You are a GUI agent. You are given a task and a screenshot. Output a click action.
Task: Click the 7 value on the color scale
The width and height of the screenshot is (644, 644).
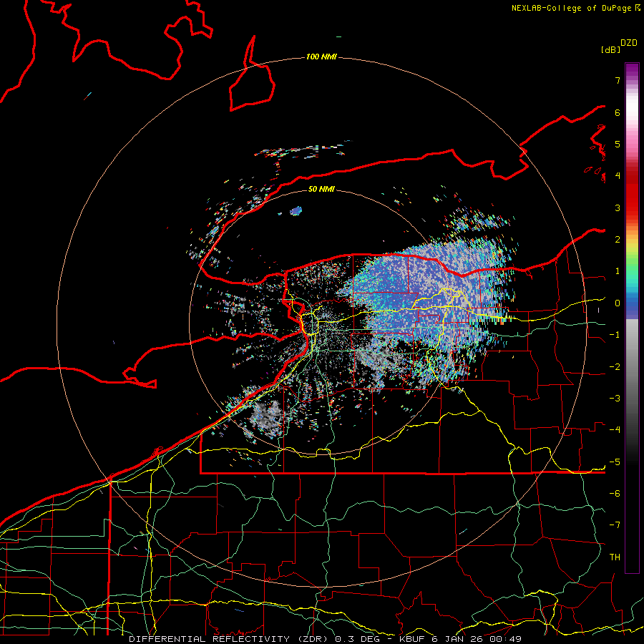(x=617, y=80)
